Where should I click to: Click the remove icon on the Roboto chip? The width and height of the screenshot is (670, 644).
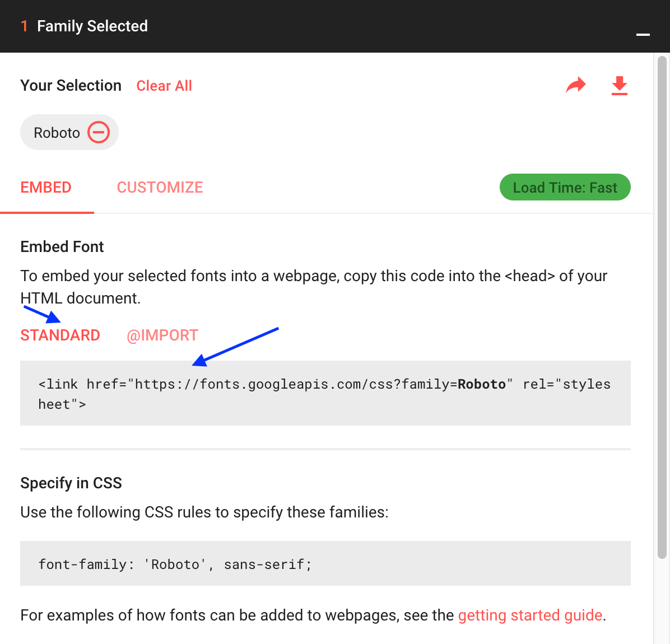pos(99,132)
